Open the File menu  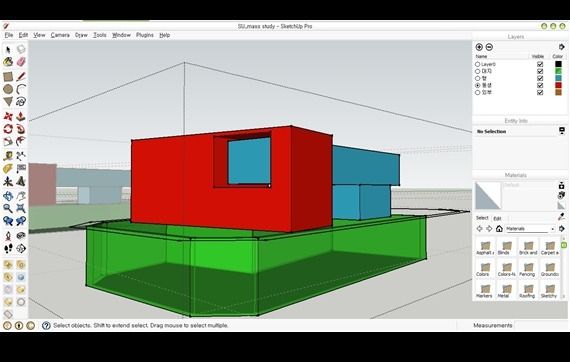point(9,35)
